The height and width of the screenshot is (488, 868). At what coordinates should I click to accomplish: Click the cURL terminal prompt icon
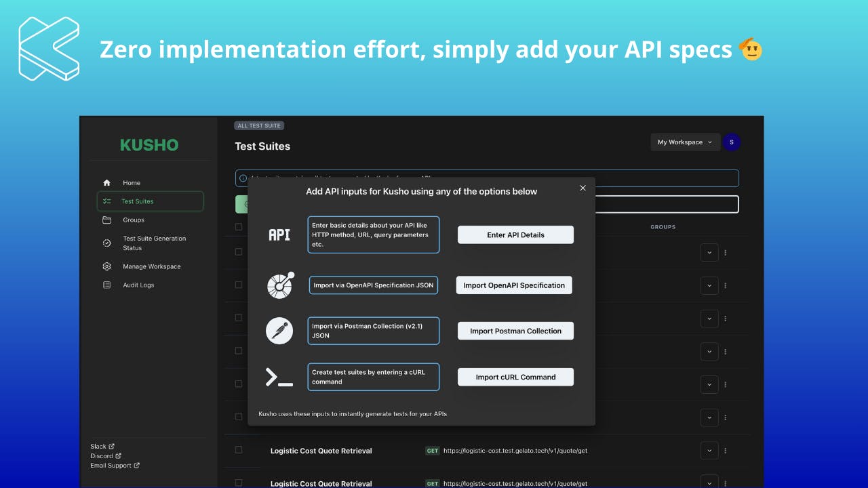tap(279, 377)
